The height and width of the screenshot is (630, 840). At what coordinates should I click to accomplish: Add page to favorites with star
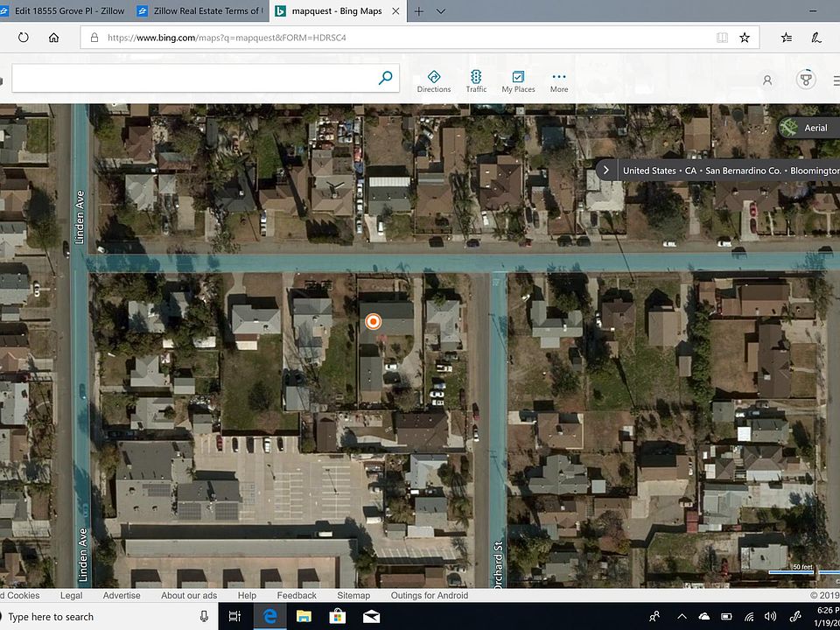745,38
